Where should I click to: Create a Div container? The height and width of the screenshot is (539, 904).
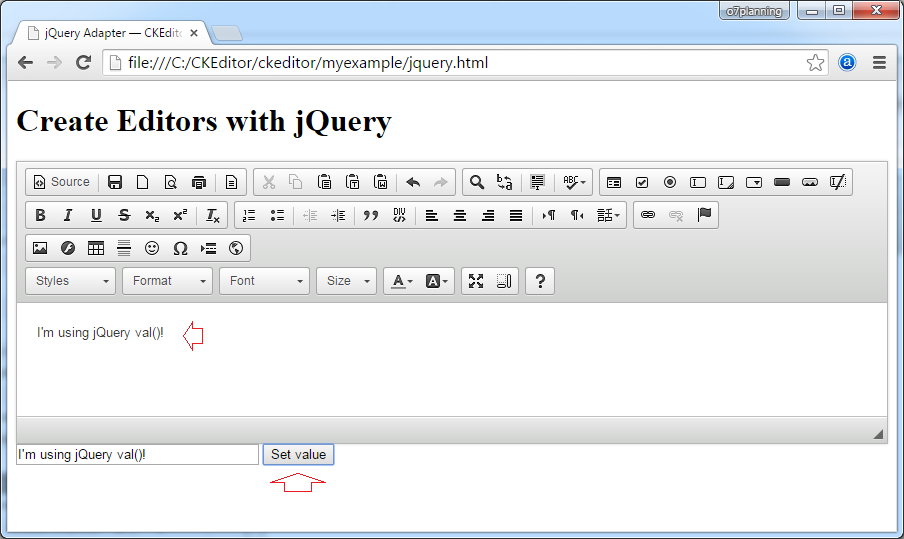(x=399, y=215)
